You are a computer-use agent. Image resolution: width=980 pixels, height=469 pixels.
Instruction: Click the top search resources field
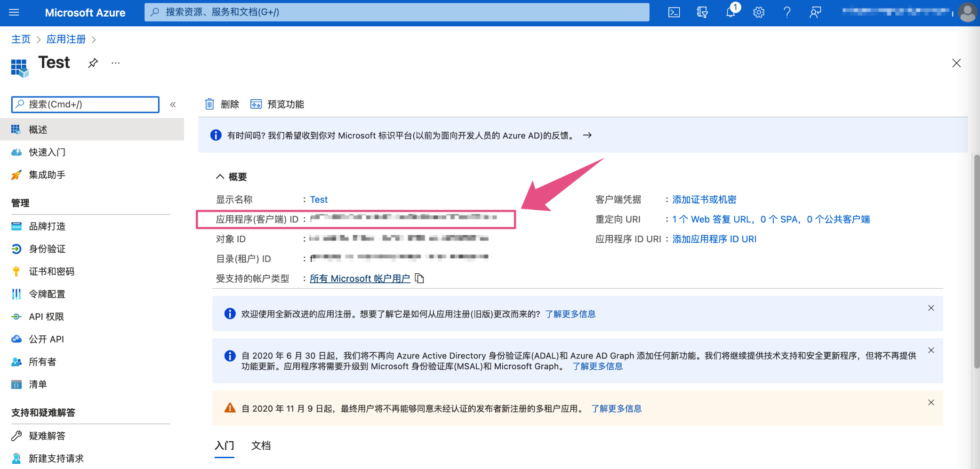tap(396, 12)
